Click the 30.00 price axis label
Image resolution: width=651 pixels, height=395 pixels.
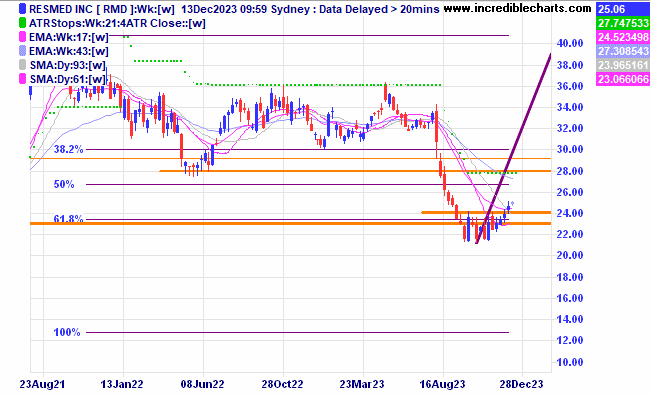pos(570,150)
